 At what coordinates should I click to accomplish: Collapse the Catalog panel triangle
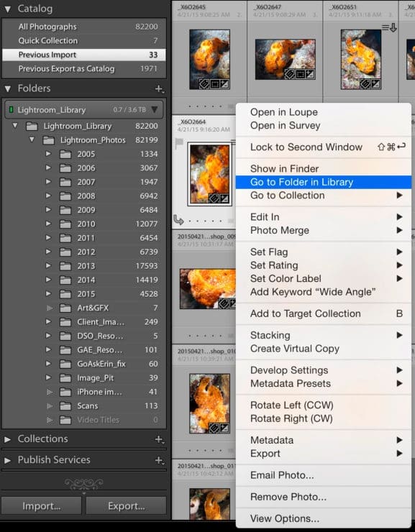point(7,9)
